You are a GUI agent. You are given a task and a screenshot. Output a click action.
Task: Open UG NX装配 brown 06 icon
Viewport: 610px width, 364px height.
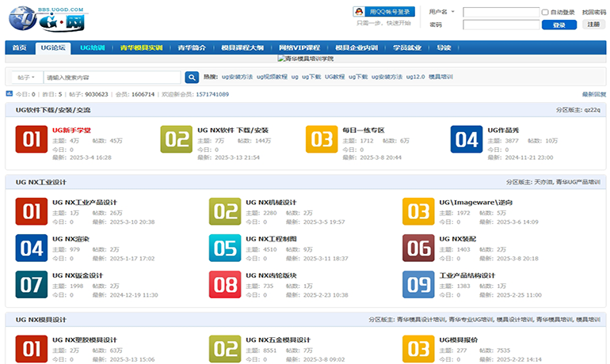pyautogui.click(x=417, y=248)
